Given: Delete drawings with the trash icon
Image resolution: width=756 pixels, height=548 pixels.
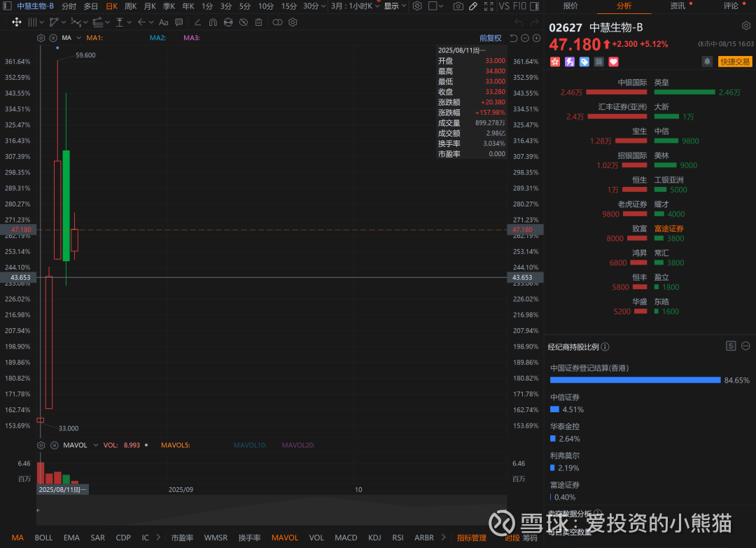Looking at the screenshot, I should coord(259,22).
